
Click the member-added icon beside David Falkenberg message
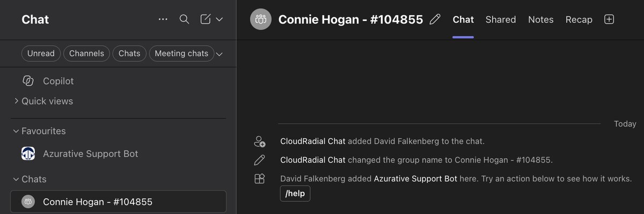(x=260, y=142)
